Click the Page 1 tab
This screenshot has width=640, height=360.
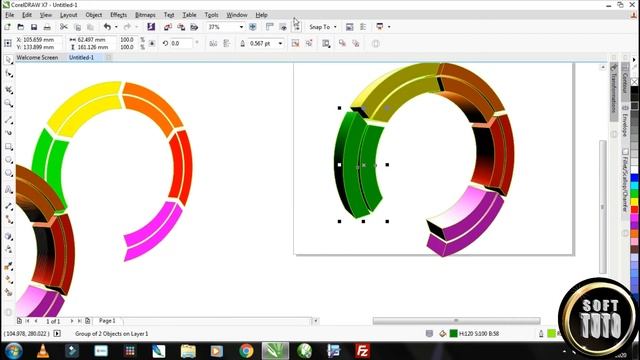[107, 321]
